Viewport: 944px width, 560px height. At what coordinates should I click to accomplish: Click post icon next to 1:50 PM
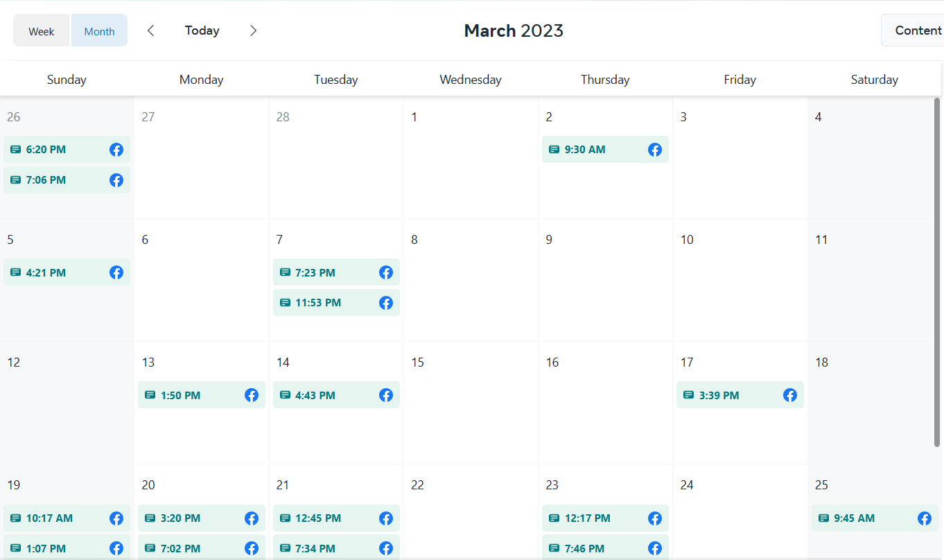click(x=150, y=395)
